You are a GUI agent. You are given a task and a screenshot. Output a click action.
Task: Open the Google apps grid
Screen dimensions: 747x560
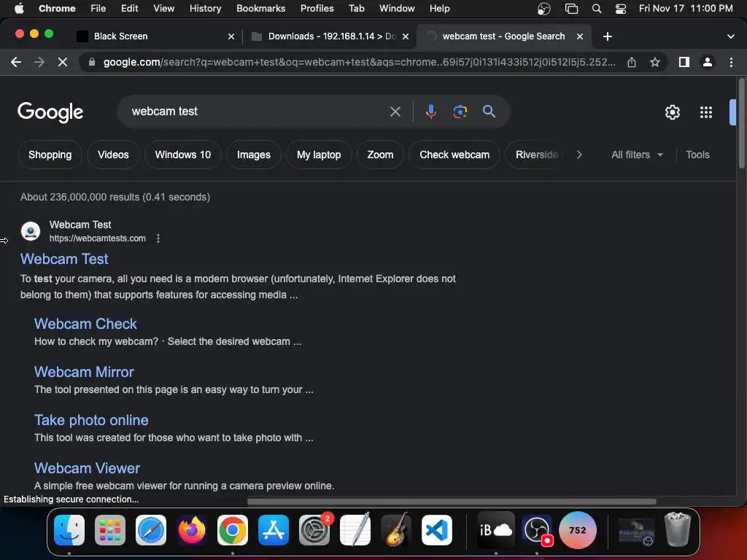706,112
